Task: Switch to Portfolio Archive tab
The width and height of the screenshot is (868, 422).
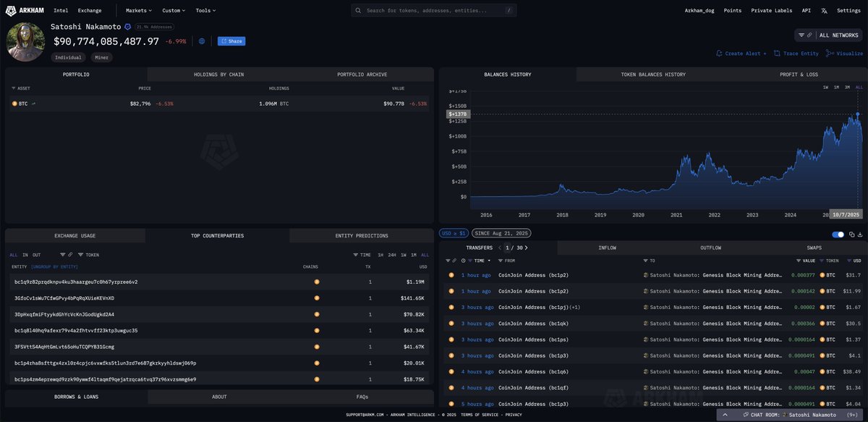Action: tap(362, 75)
